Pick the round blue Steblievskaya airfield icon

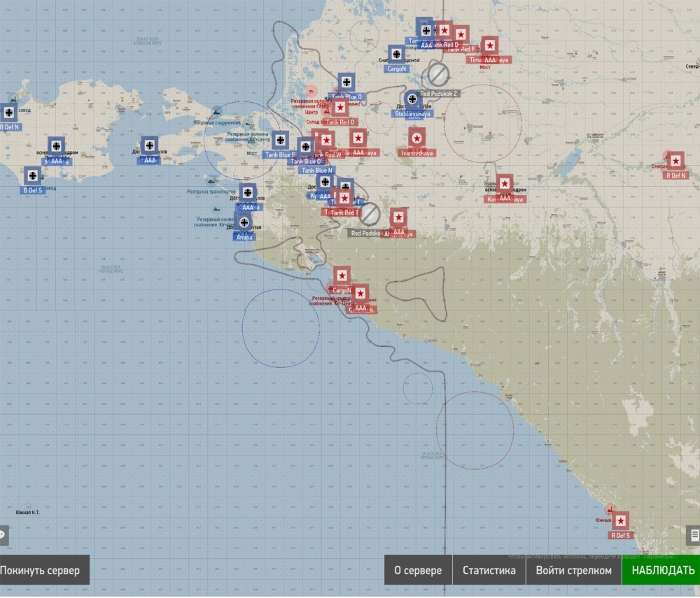tap(412, 99)
